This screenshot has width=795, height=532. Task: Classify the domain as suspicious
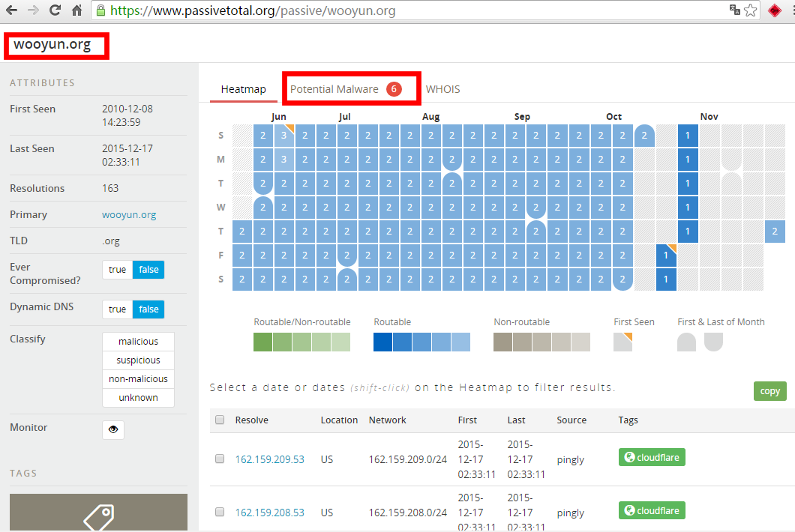[x=139, y=360]
